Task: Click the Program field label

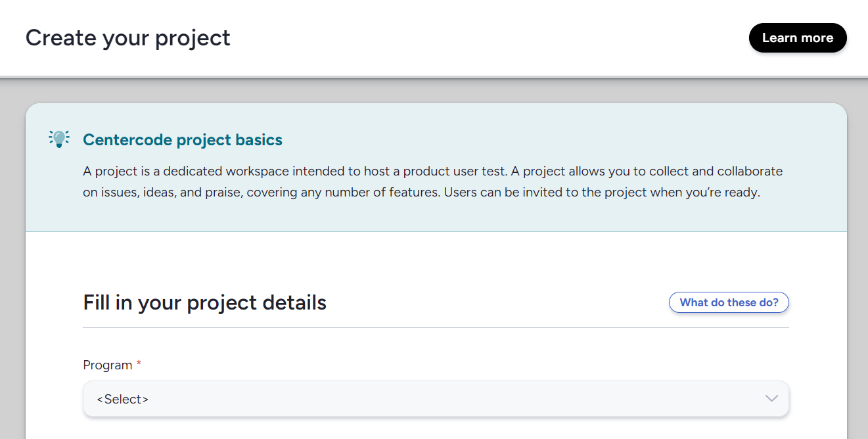Action: [x=107, y=365]
